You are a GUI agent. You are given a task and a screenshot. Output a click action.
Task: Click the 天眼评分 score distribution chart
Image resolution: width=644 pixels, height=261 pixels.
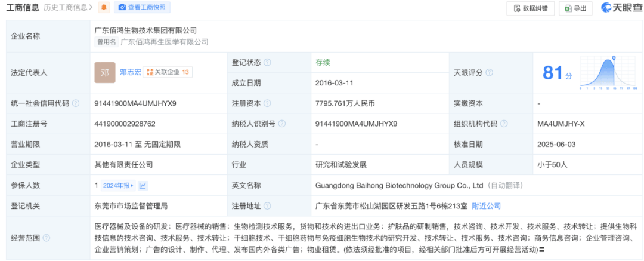point(608,73)
